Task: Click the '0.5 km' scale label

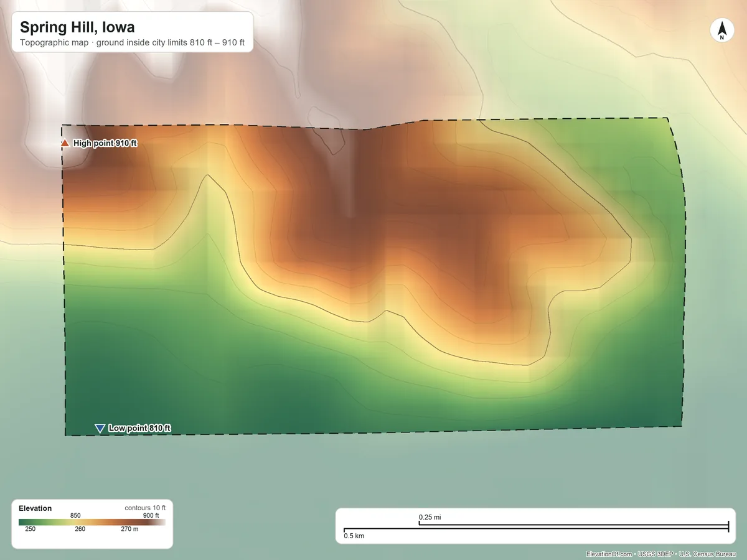Action: tap(354, 536)
